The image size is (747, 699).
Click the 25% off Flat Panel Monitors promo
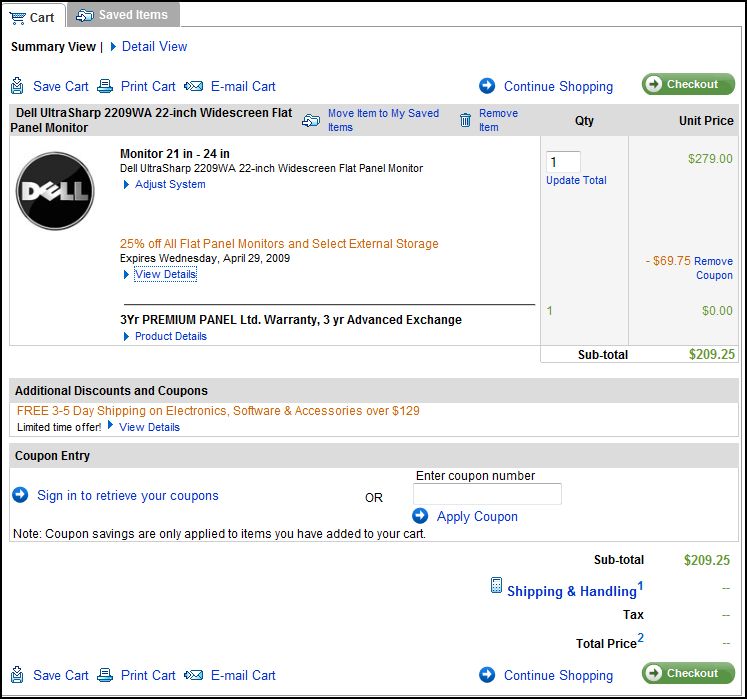click(x=279, y=243)
